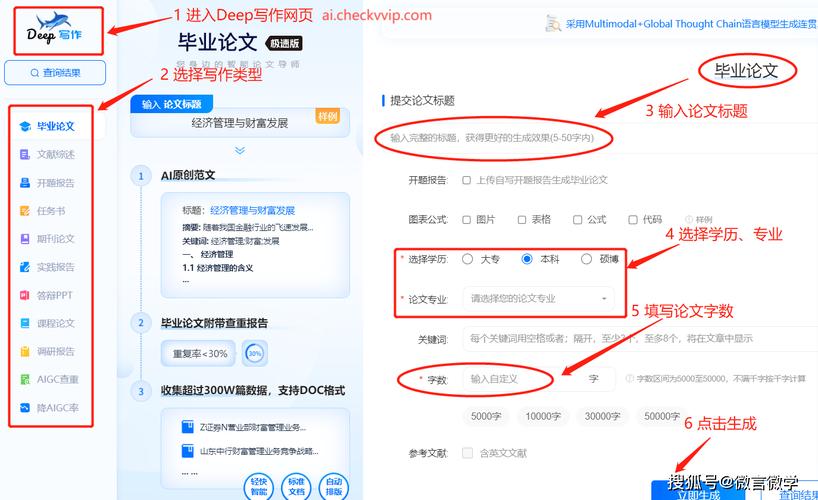Click the step 1 AI原创范文 heading

tap(188, 175)
